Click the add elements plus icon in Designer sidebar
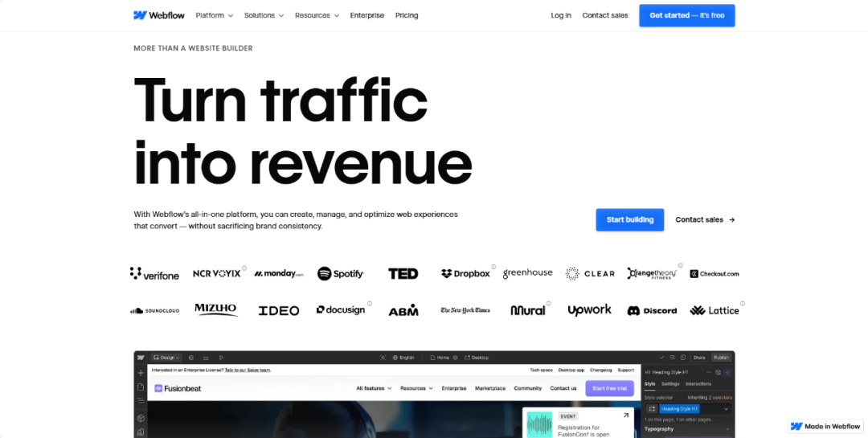 (x=141, y=373)
